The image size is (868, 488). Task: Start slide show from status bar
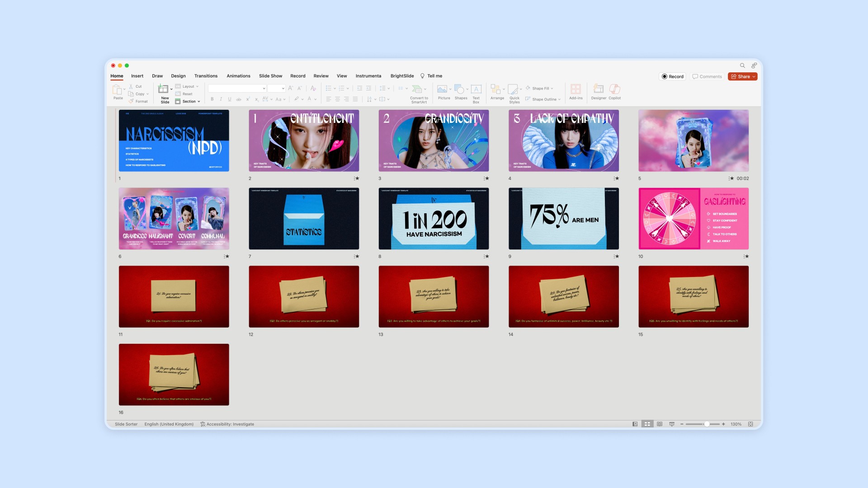(x=672, y=424)
